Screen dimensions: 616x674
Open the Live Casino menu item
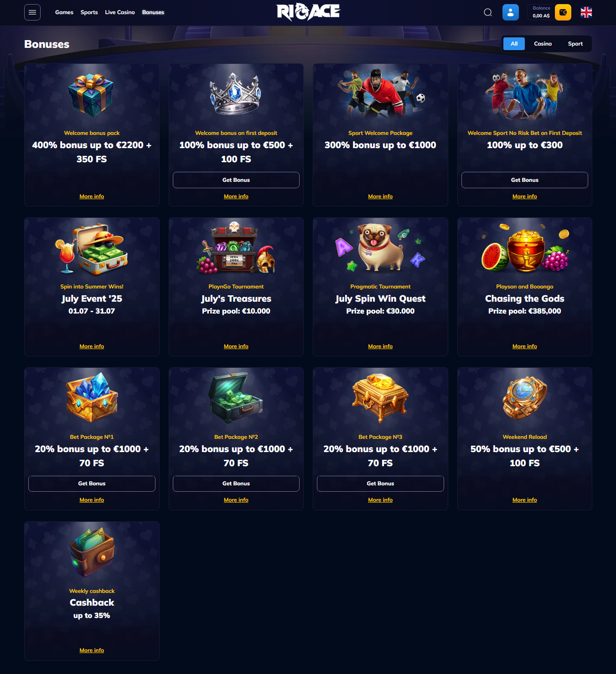point(120,12)
